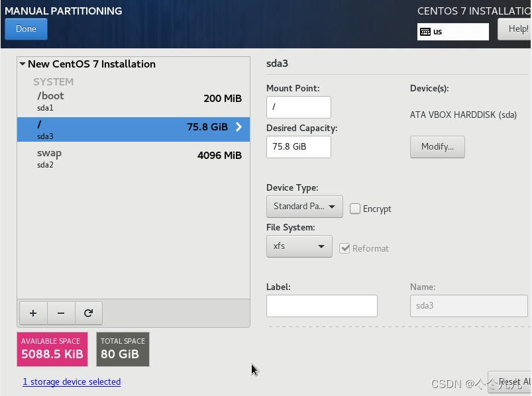Viewport: 532px width, 396px height.
Task: Click the Desired Capacity input field
Action: [x=299, y=147]
